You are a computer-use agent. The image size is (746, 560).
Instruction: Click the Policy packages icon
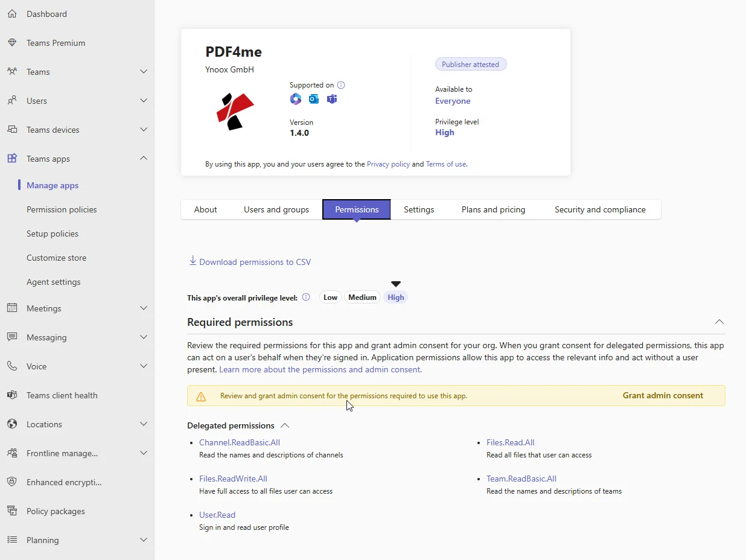click(12, 511)
